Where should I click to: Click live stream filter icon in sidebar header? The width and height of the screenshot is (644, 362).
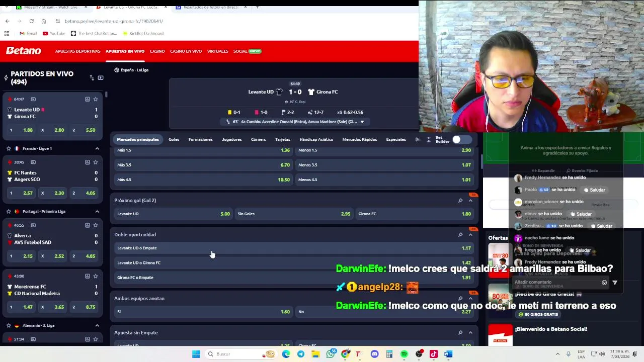pos(100,78)
